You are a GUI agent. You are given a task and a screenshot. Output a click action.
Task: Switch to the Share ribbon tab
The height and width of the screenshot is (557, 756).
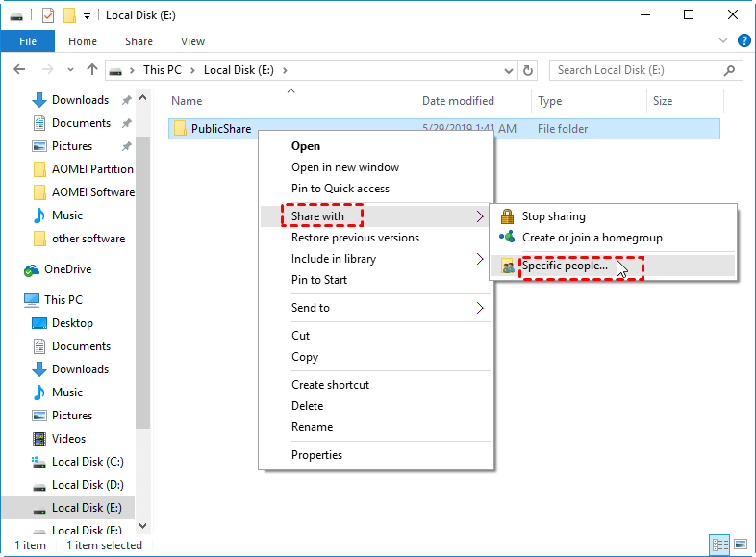pyautogui.click(x=139, y=41)
